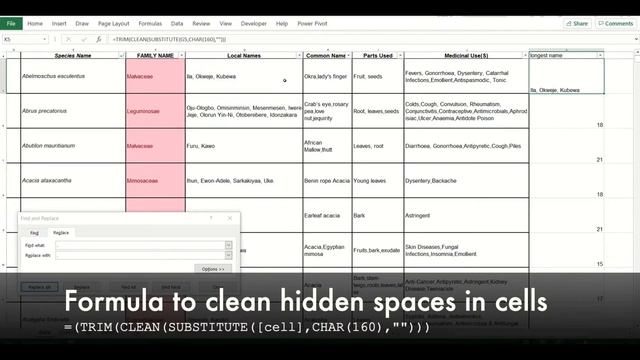This screenshot has height=360, width=640.
Task: Switch to the Home ribbon tab
Action: coord(35,24)
